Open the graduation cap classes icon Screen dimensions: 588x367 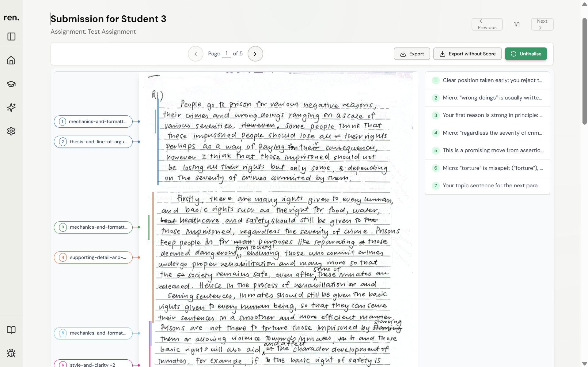11,84
